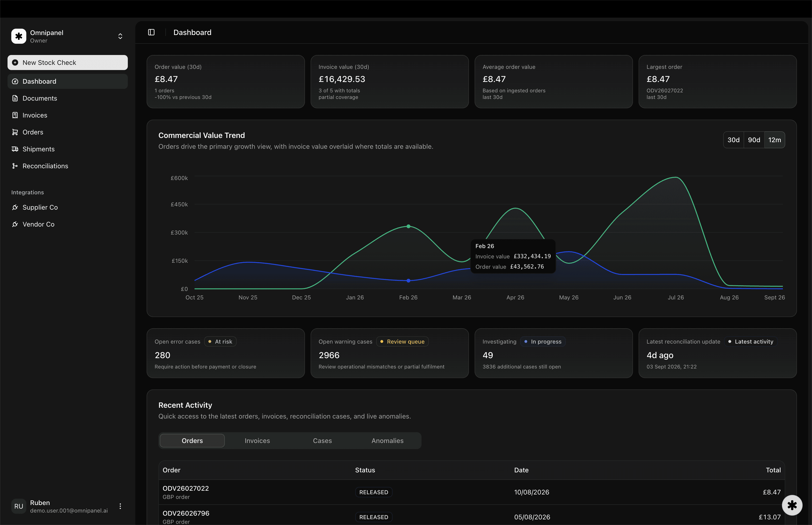Click the Latest activity badge

[750, 342]
